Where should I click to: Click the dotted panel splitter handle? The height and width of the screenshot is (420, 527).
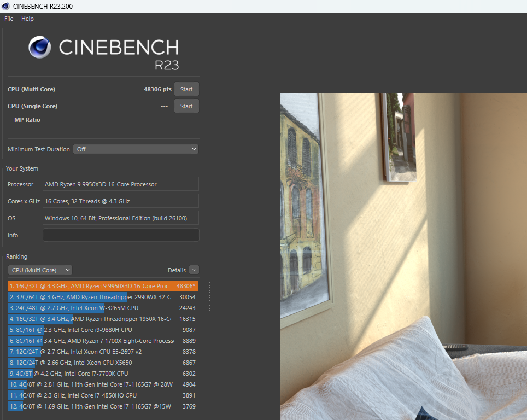pyautogui.click(x=209, y=295)
